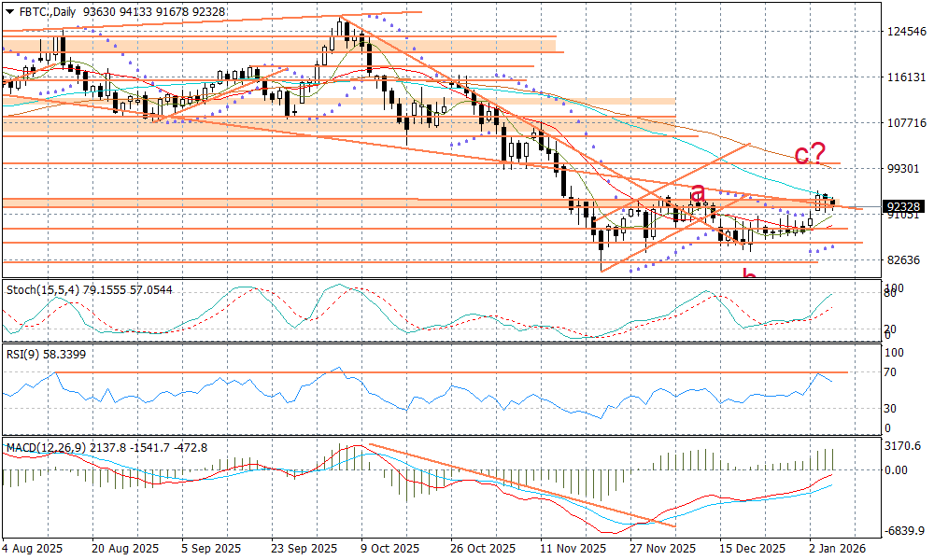Click the 124546 price scale label
This screenshot has width=934, height=560.
905,32
